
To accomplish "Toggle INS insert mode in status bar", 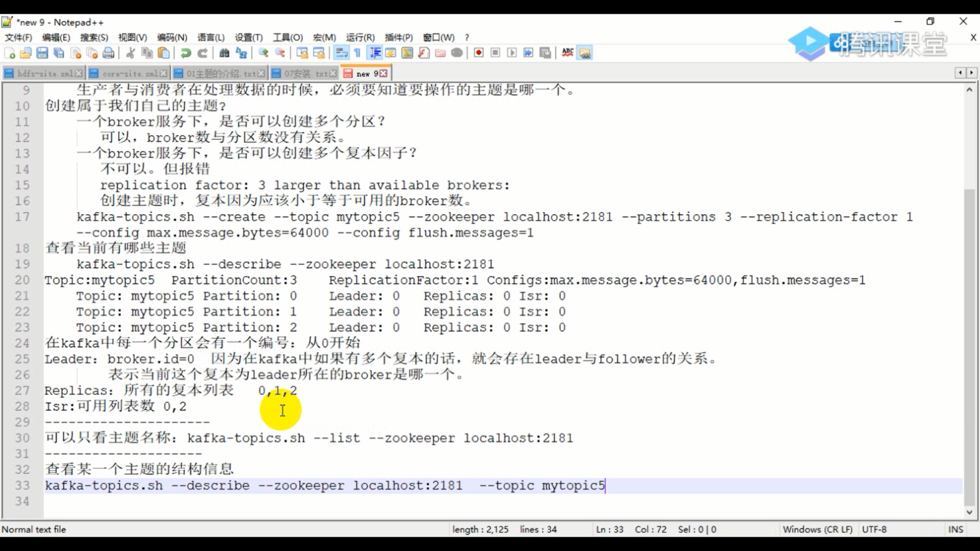I will [955, 530].
